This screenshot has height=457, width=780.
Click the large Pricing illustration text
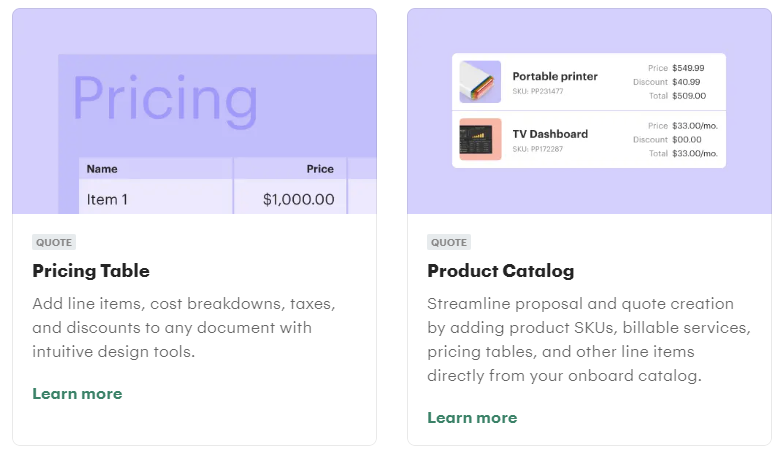click(165, 101)
